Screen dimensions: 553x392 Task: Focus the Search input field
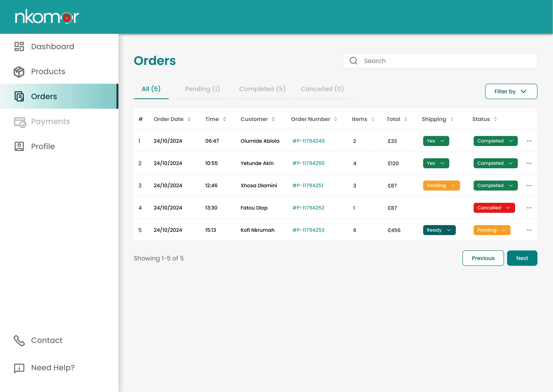click(440, 61)
